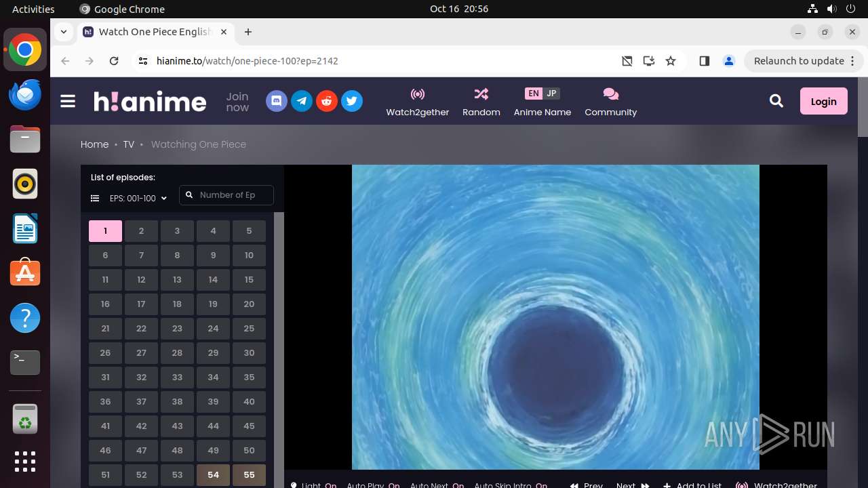Open the Discord join link

coord(276,101)
